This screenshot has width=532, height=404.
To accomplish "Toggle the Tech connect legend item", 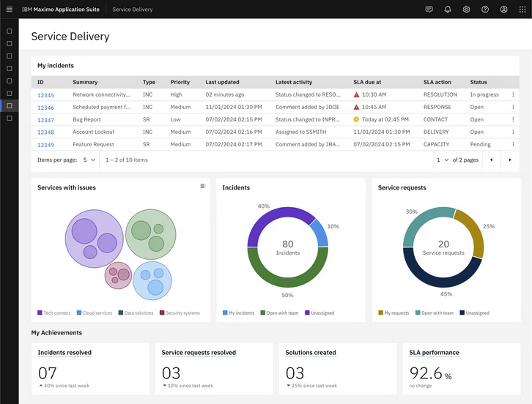I will [54, 313].
